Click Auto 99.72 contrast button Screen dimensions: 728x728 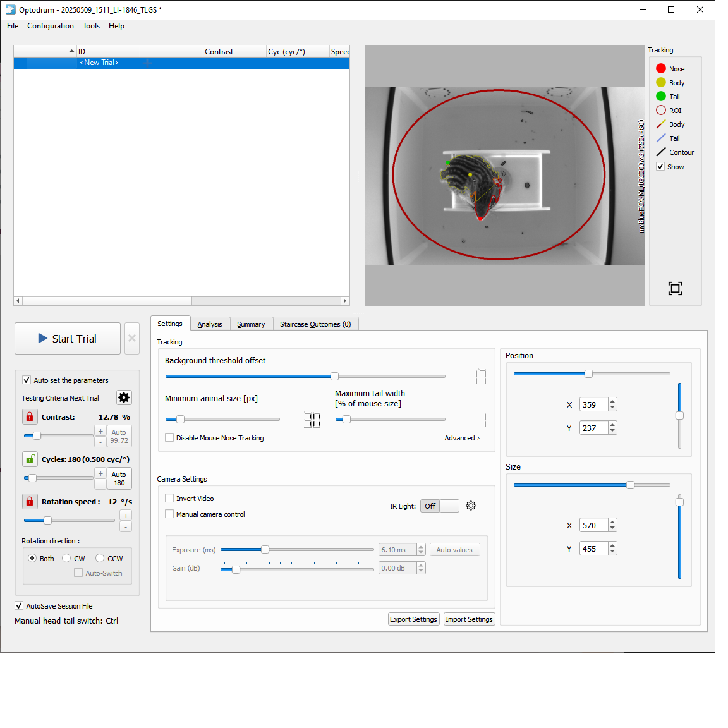(119, 436)
